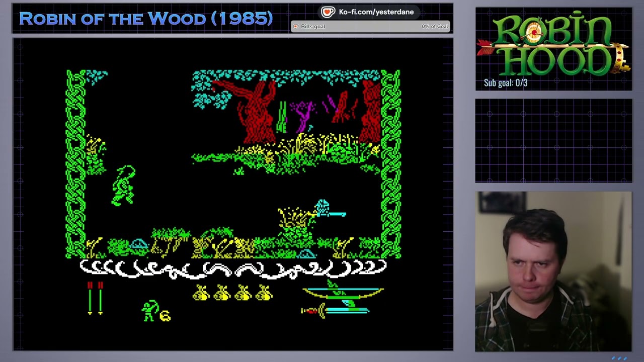This screenshot has width=644, height=362.
Task: Click the 'Bills goal' label
Action: 313,26
